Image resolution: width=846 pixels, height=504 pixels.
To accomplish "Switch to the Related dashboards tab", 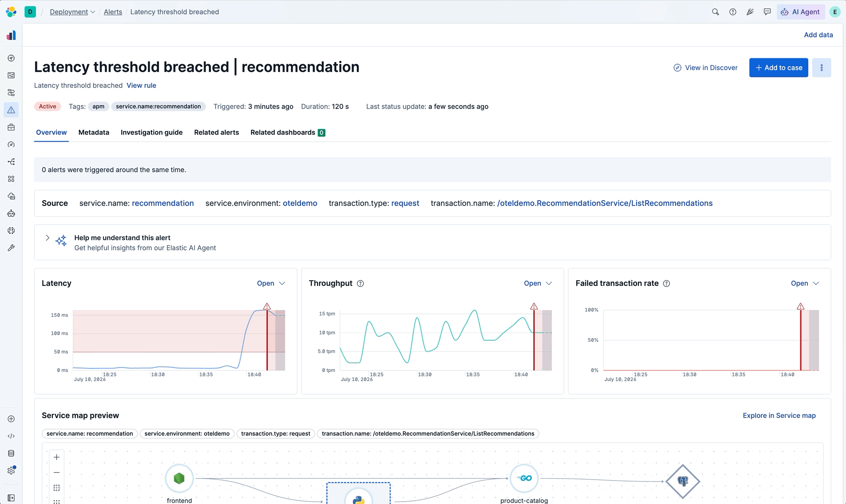I will click(x=288, y=133).
